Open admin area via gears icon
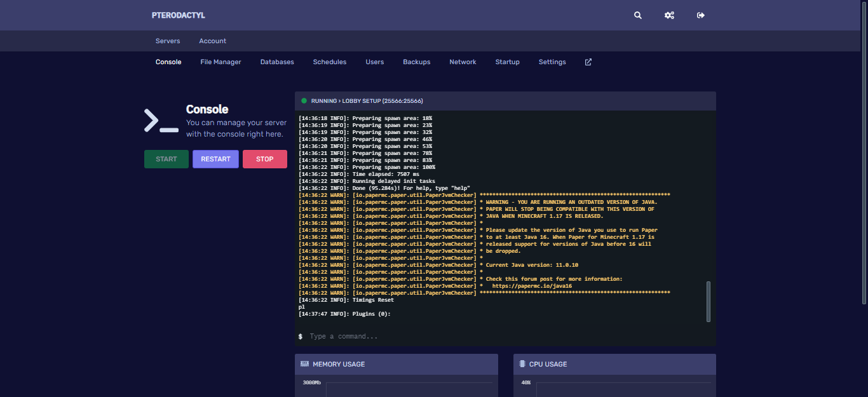Viewport: 868px width, 397px height. pos(669,15)
